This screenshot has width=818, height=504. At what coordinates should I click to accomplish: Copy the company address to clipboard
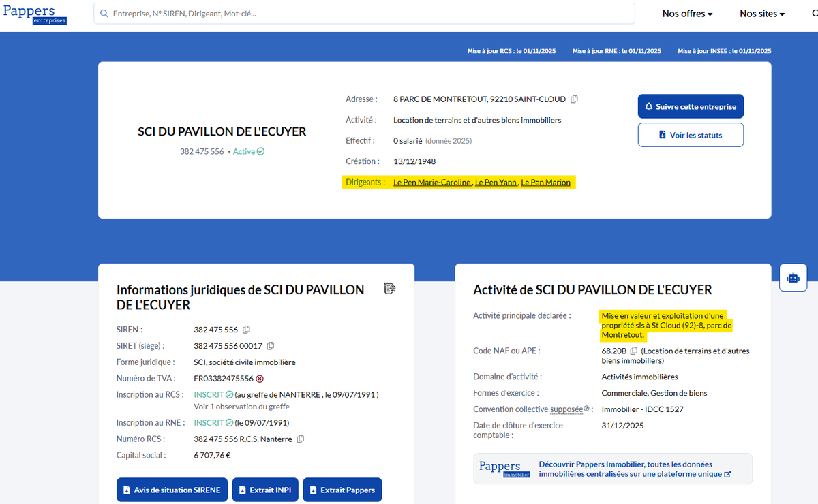pyautogui.click(x=574, y=99)
